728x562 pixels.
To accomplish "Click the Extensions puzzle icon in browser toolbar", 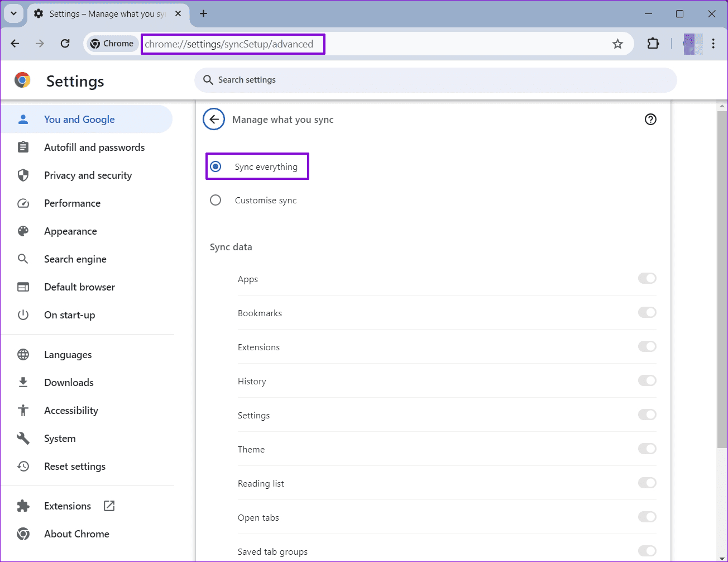I will [x=653, y=43].
